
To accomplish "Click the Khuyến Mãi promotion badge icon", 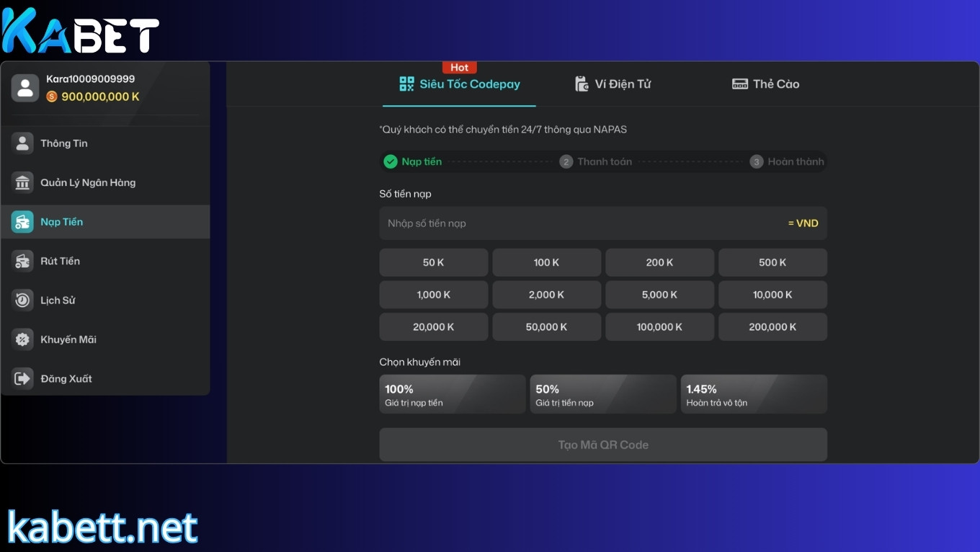I will tap(22, 339).
